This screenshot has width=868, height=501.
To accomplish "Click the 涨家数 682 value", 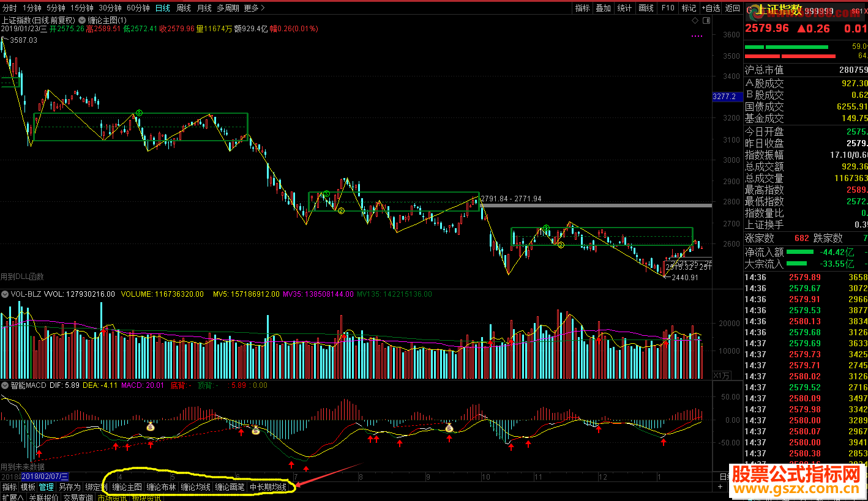I will point(801,238).
